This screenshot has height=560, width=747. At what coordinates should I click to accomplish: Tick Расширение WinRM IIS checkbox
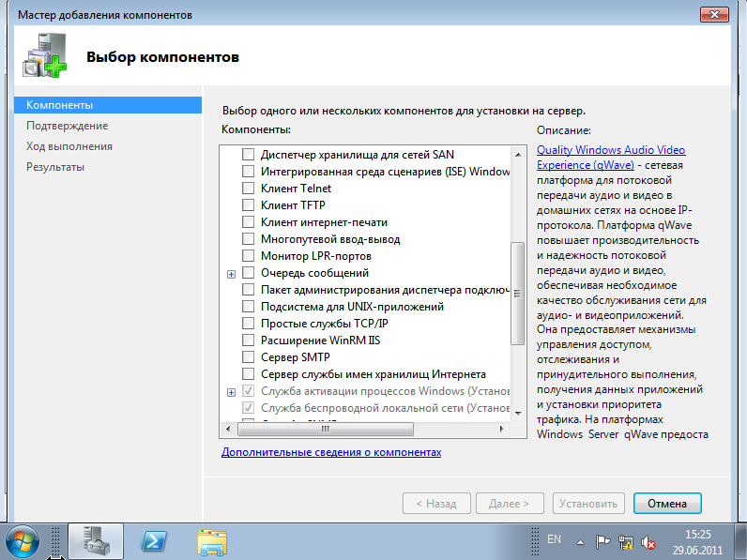248,341
